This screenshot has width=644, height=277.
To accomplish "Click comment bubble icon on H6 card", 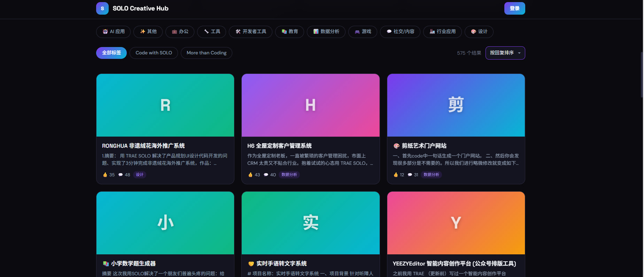I will coord(266,175).
